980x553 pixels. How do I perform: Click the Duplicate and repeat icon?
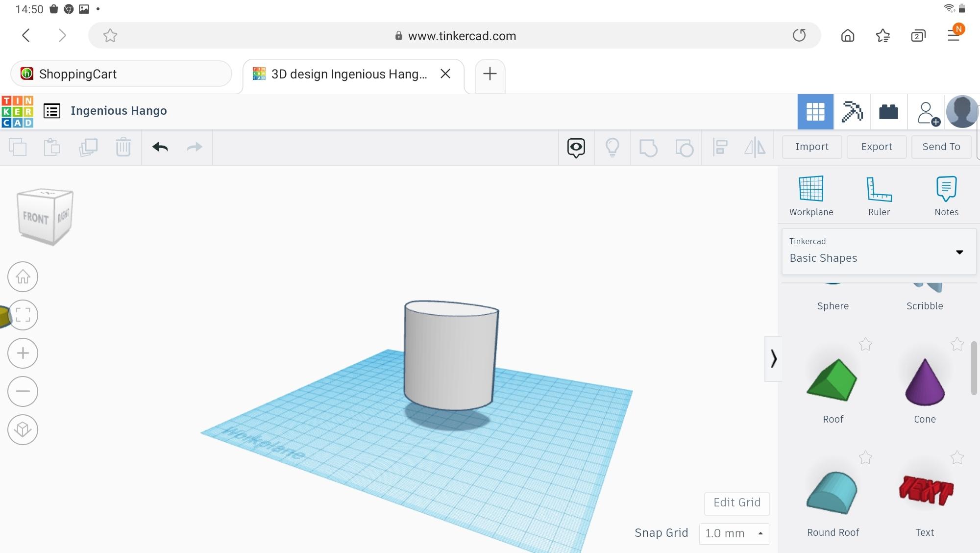[88, 147]
